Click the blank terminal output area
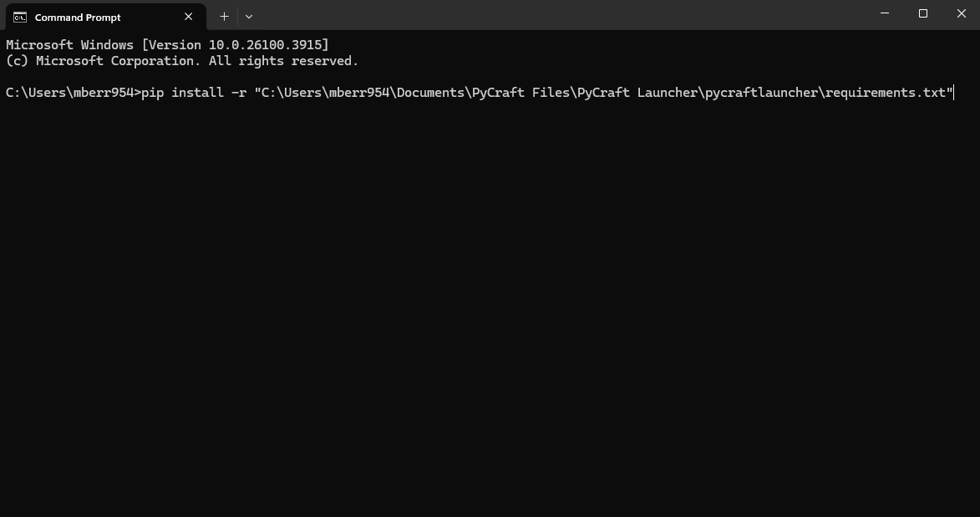 490,307
